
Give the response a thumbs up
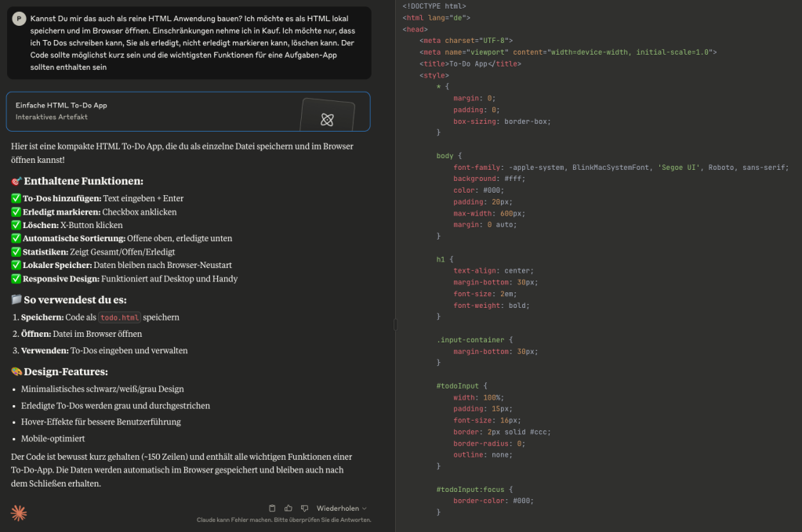tap(289, 508)
